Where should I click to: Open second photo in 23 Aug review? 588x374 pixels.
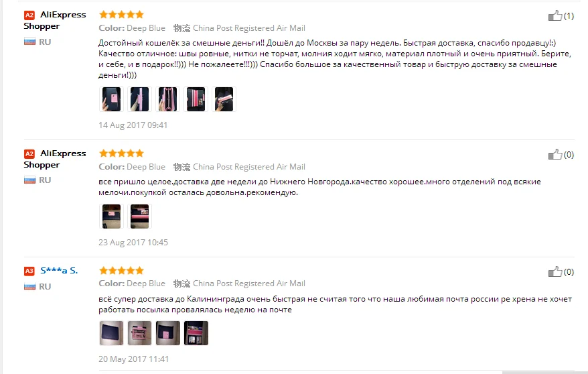pyautogui.click(x=139, y=216)
